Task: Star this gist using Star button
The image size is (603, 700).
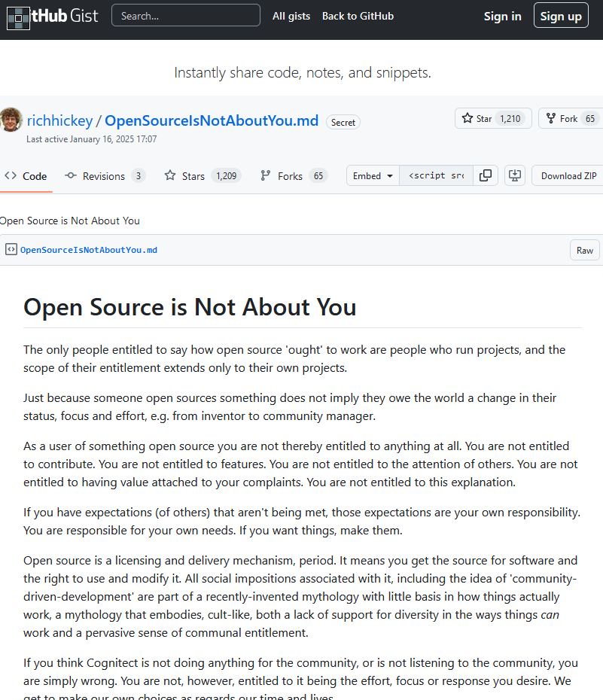Action: (493, 118)
